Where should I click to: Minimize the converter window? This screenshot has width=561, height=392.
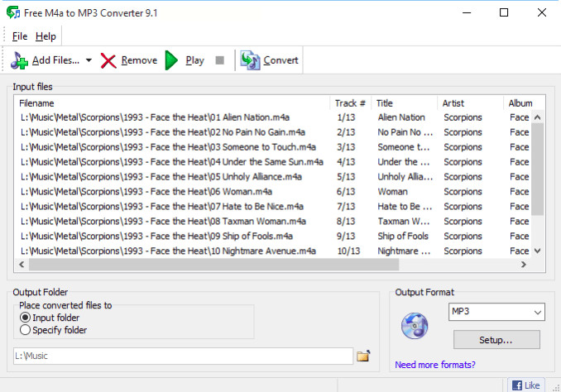467,12
